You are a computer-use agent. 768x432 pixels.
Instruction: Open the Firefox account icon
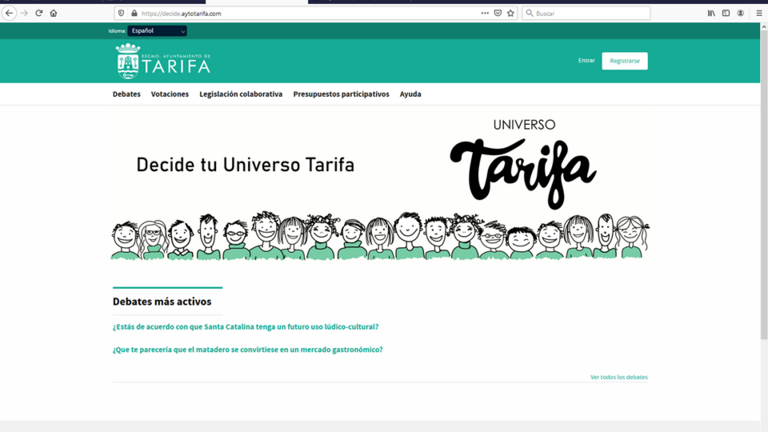click(741, 13)
